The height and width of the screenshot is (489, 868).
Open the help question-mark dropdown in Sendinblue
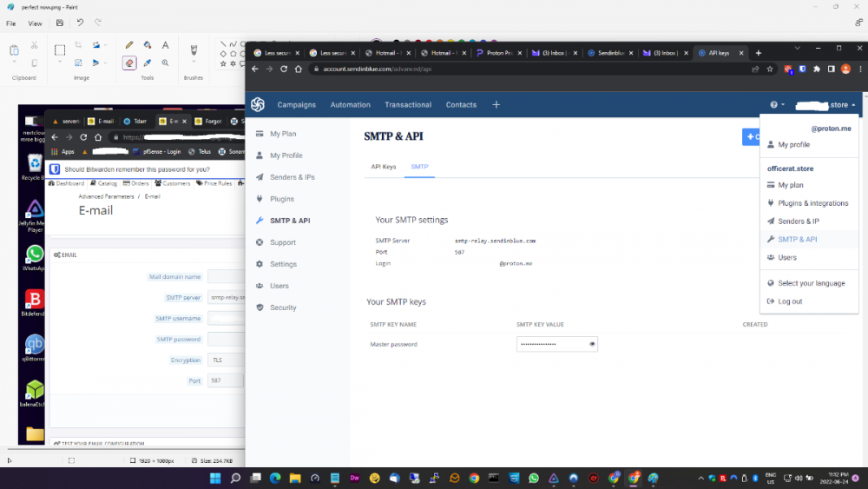click(777, 105)
